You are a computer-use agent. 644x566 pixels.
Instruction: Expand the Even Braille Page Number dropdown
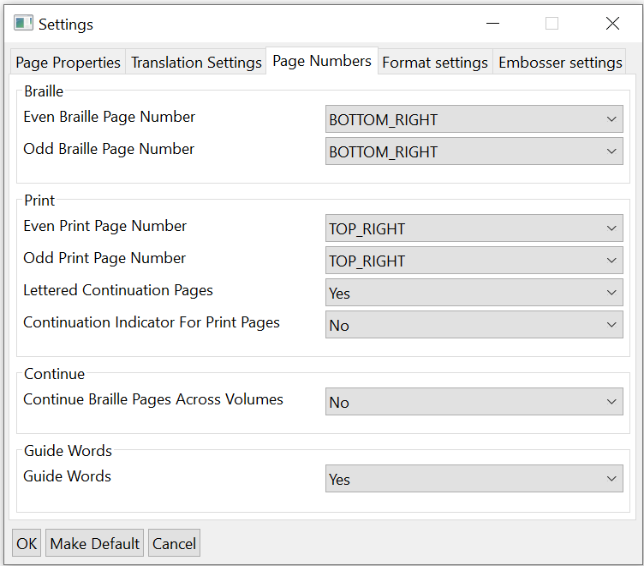pos(474,120)
